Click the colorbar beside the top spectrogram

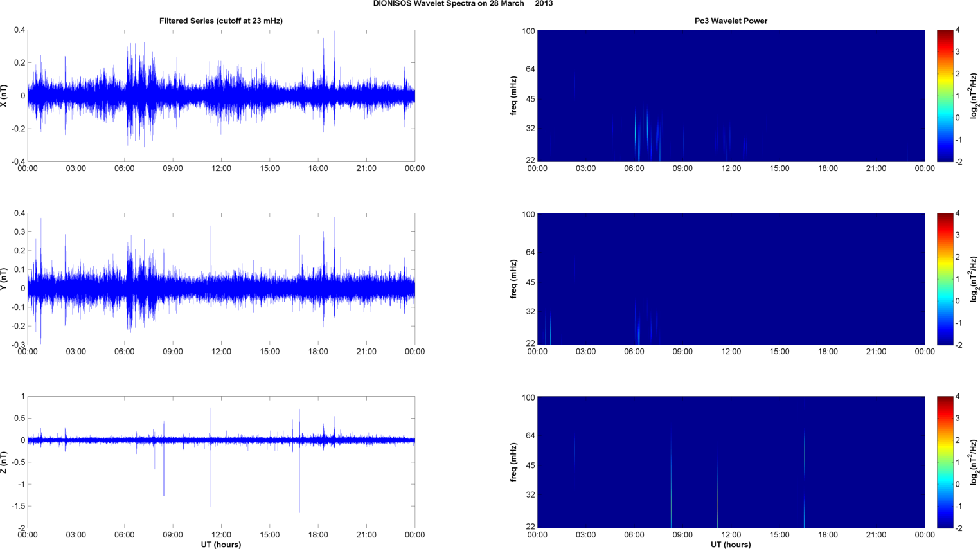(945, 96)
